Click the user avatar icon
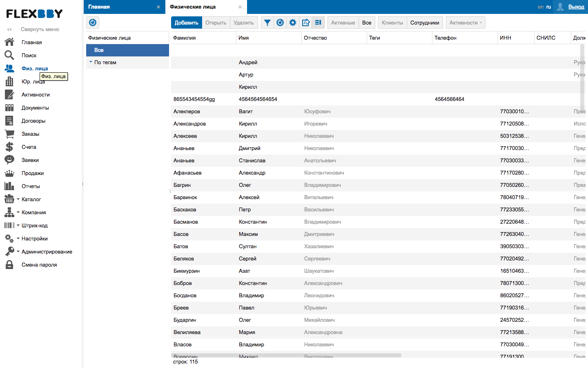This screenshot has width=588, height=368. click(x=560, y=7)
